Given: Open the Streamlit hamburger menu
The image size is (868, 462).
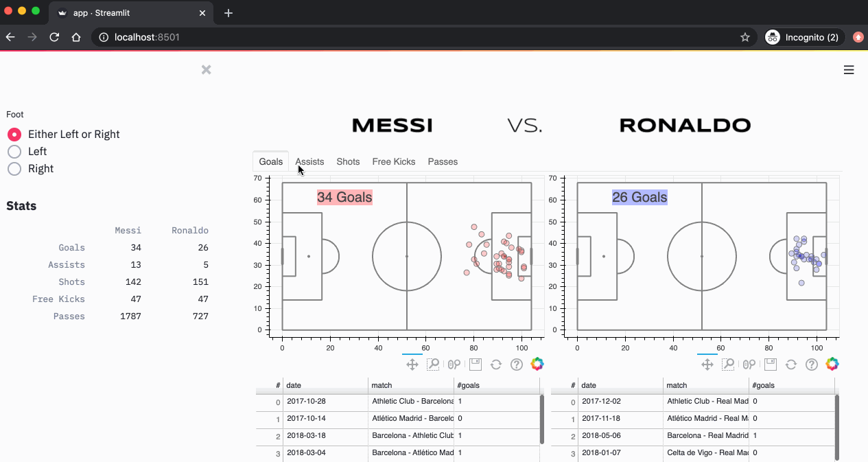Looking at the screenshot, I should 849,70.
